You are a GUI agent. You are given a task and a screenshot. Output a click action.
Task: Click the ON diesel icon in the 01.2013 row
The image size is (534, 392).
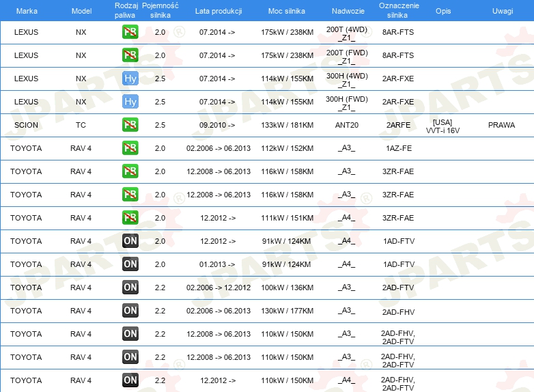(x=130, y=264)
